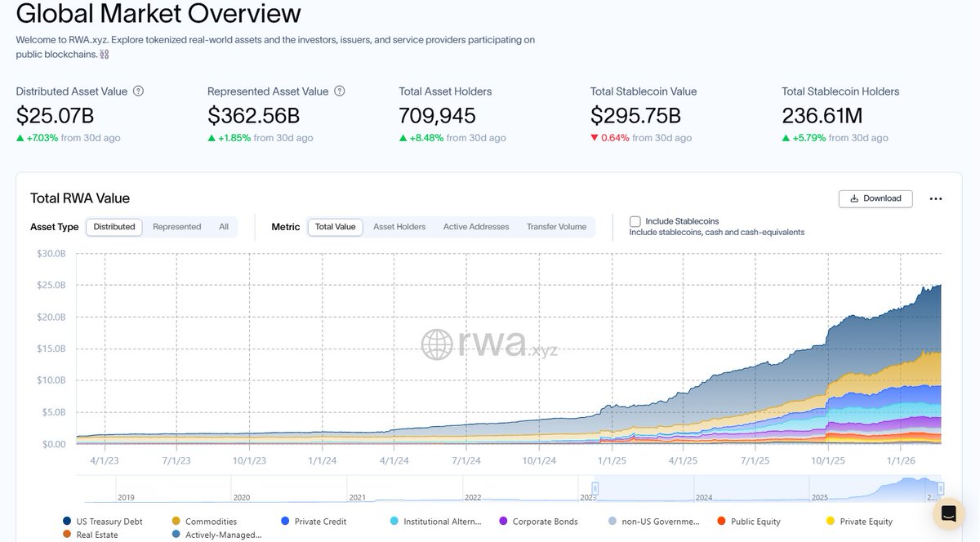
Task: Switch metric to Active Addresses
Action: coord(476,227)
